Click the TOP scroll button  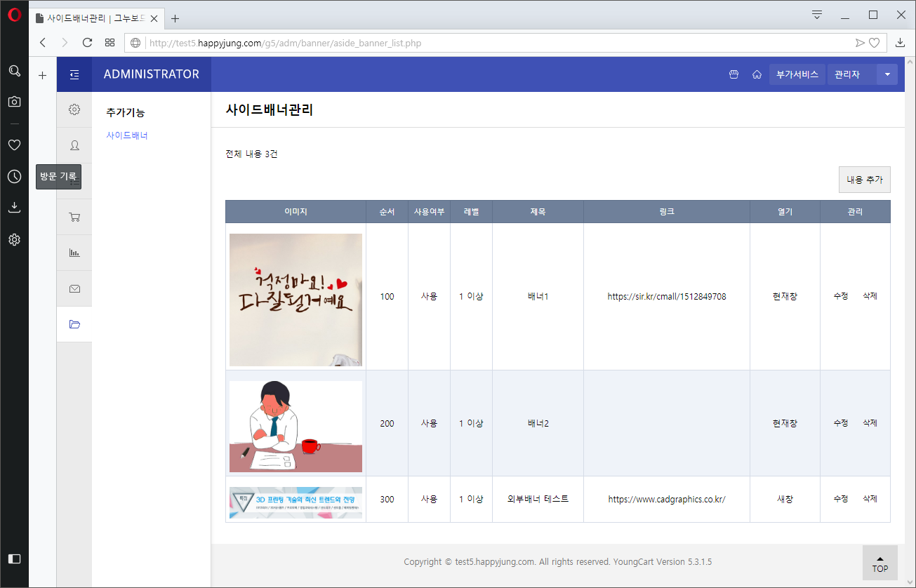tap(880, 563)
